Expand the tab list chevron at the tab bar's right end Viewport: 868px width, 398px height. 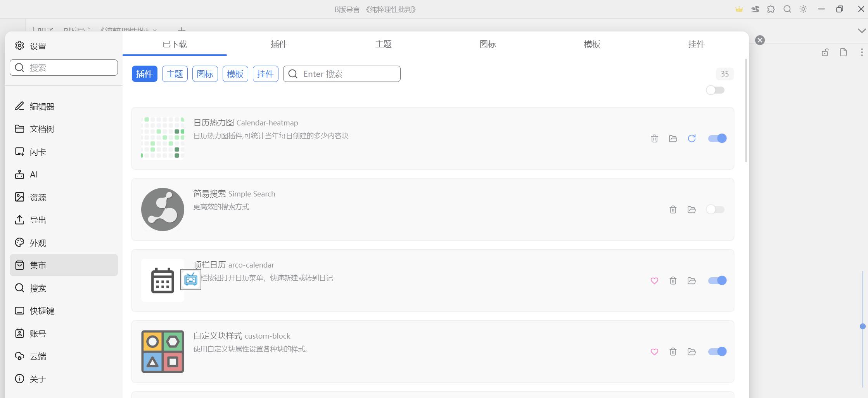(862, 31)
